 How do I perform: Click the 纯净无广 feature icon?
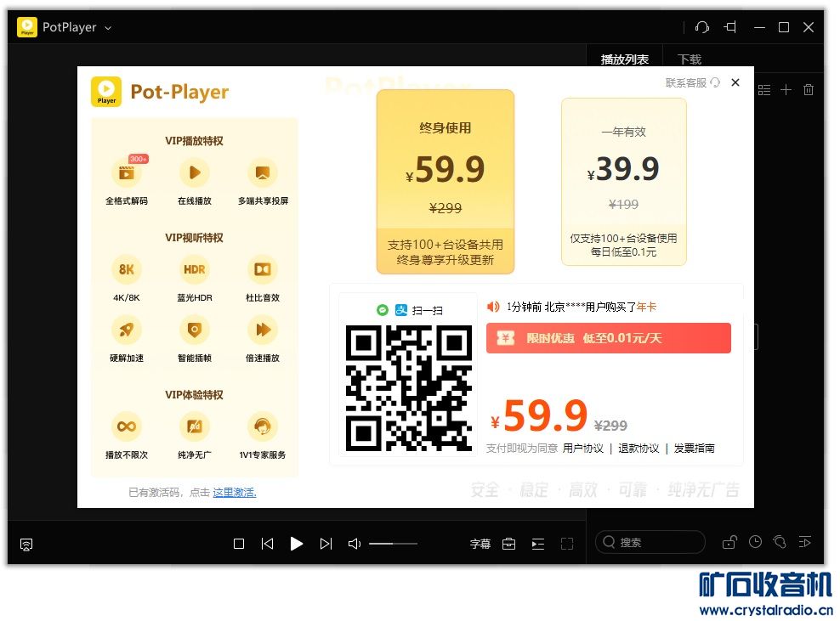195,426
